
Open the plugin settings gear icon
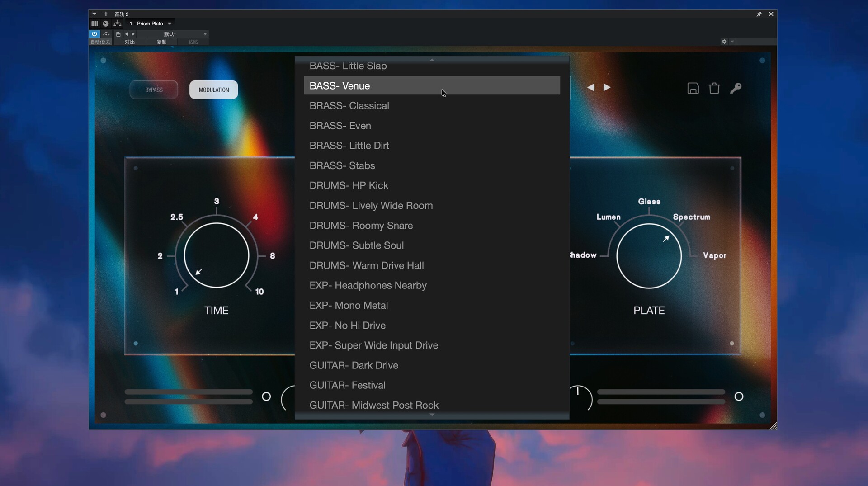tap(724, 42)
